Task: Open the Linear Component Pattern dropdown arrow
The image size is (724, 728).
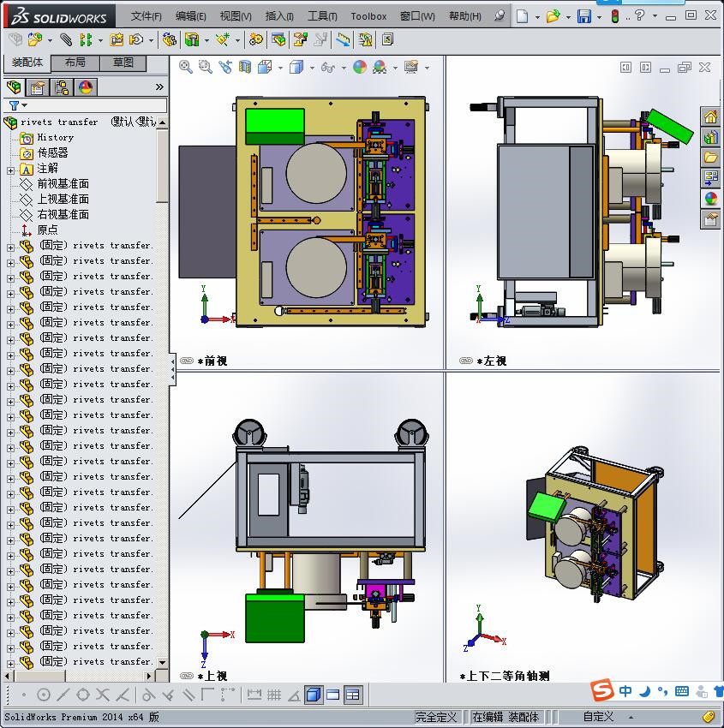Action: coord(100,41)
